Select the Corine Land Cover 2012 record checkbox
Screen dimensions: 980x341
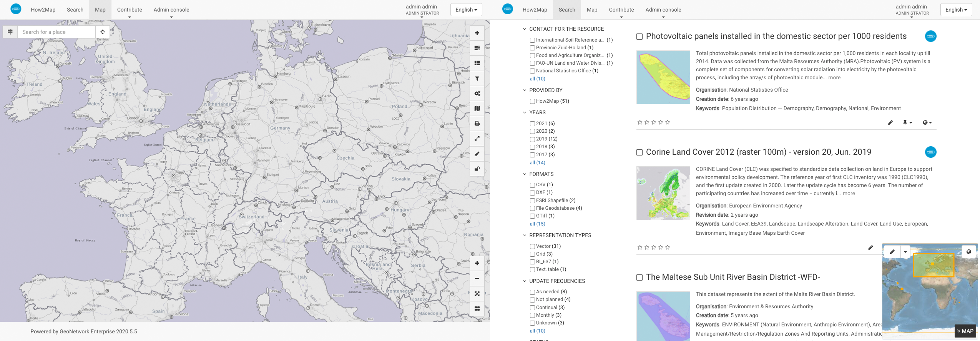[639, 152]
